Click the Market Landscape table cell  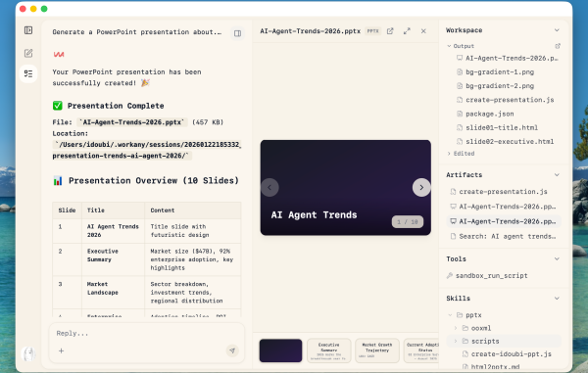coord(114,293)
